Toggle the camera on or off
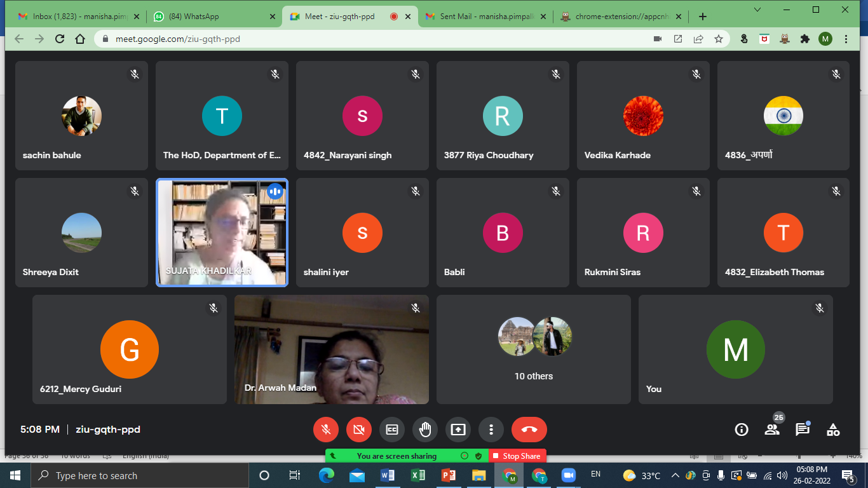Viewport: 868px width, 488px height. 359,430
